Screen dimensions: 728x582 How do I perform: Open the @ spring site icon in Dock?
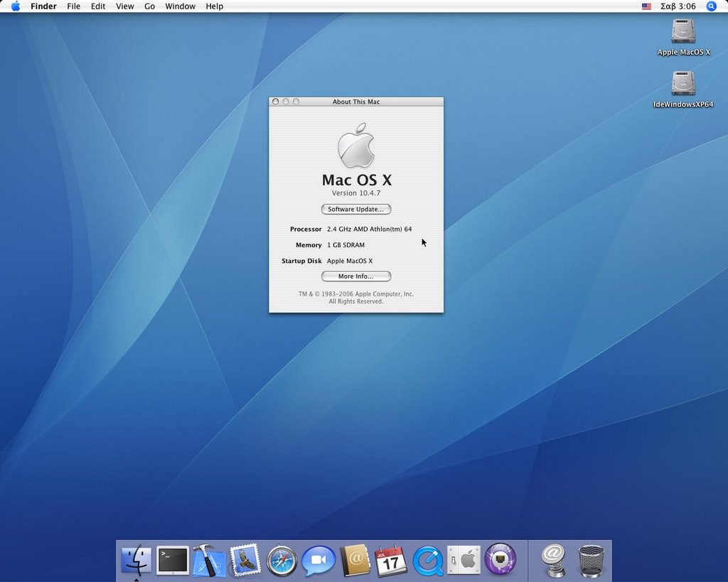coord(553,561)
